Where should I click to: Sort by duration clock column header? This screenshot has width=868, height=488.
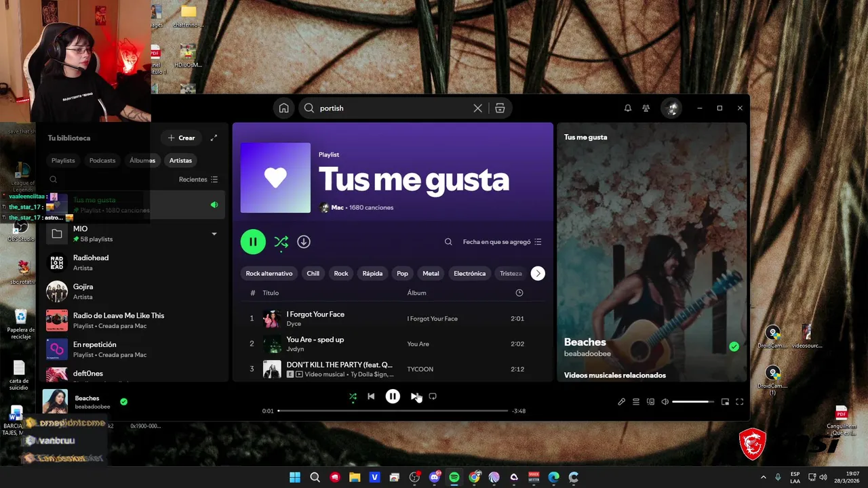click(x=519, y=293)
